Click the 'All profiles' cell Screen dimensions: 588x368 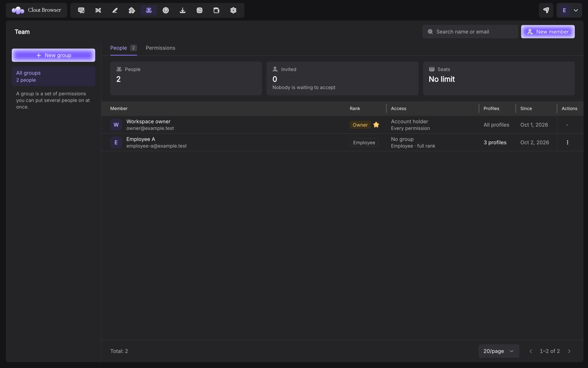496,125
